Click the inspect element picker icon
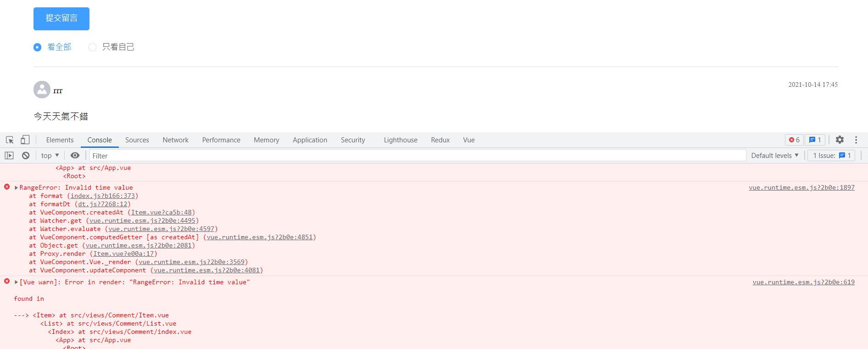 coord(10,140)
